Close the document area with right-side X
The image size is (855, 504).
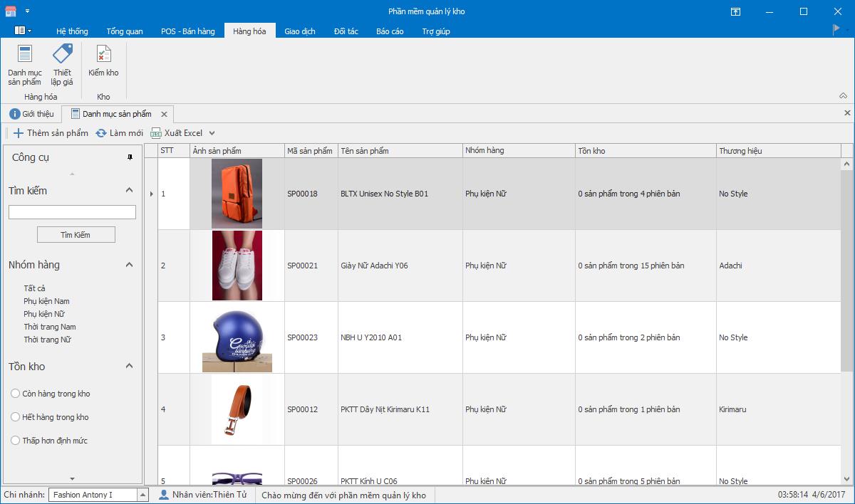click(x=847, y=113)
